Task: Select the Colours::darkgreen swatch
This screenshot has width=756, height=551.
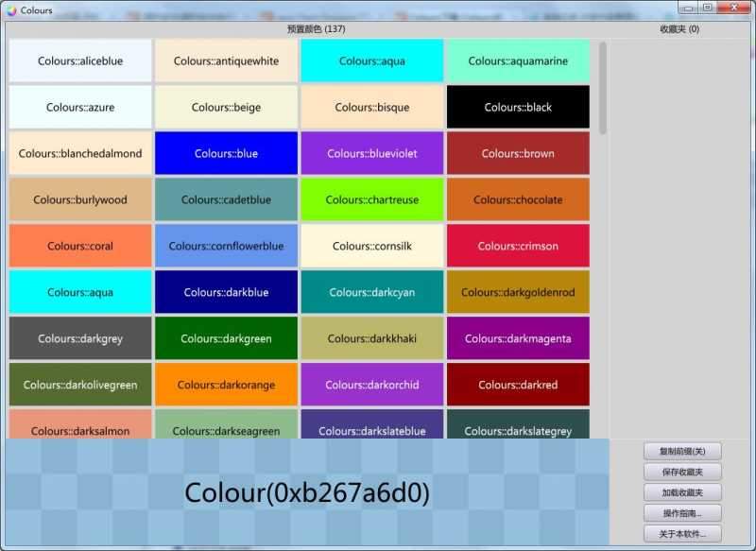Action: (226, 338)
